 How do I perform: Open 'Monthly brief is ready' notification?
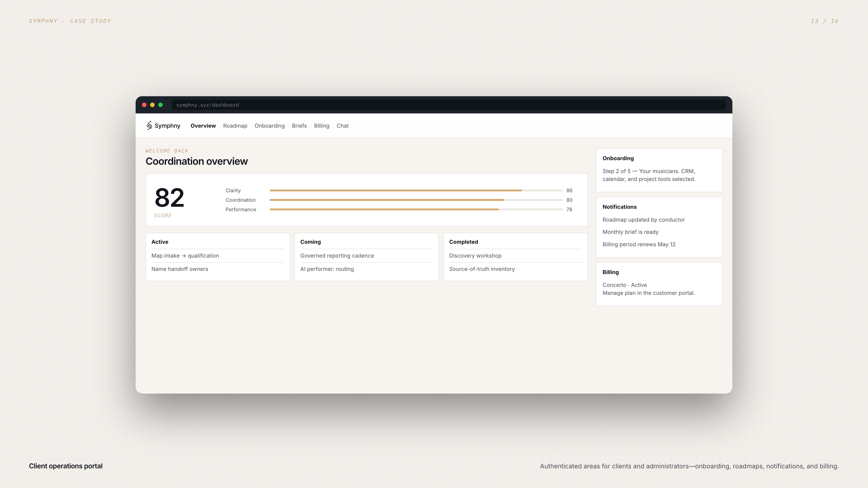[x=630, y=232]
